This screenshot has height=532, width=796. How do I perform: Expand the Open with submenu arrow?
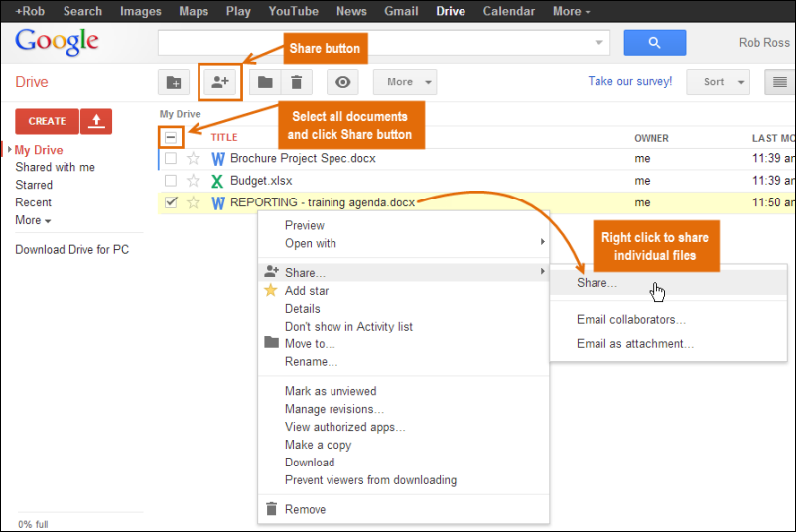(543, 241)
